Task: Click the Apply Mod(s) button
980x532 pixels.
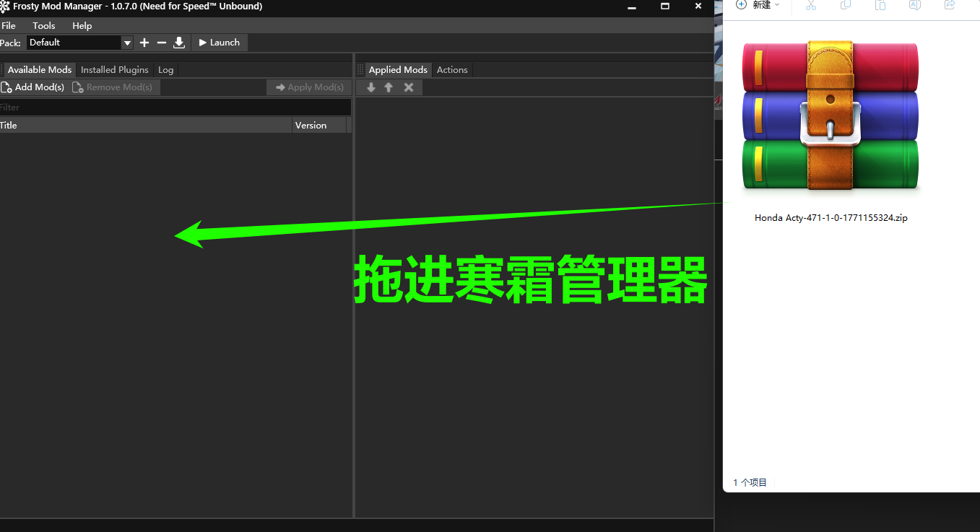Action: (x=309, y=87)
